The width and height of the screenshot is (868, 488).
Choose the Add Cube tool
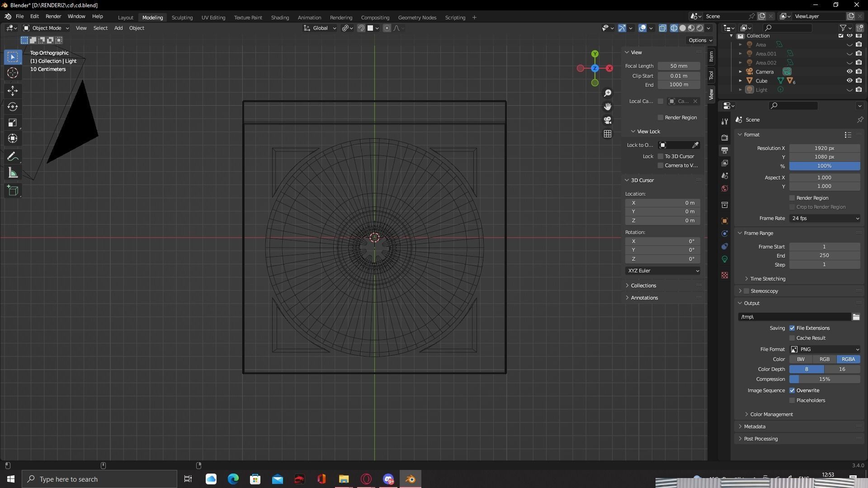13,191
